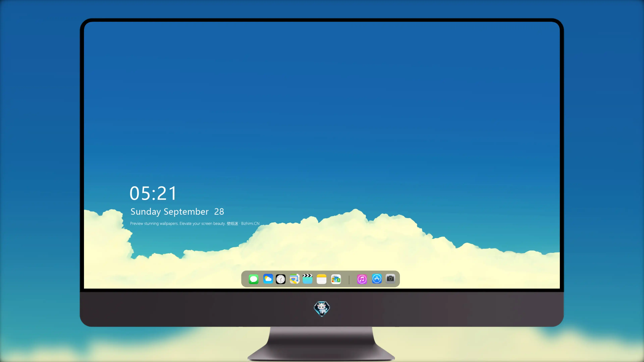Open the Camera app in the dock
644x362 pixels.
click(x=390, y=279)
